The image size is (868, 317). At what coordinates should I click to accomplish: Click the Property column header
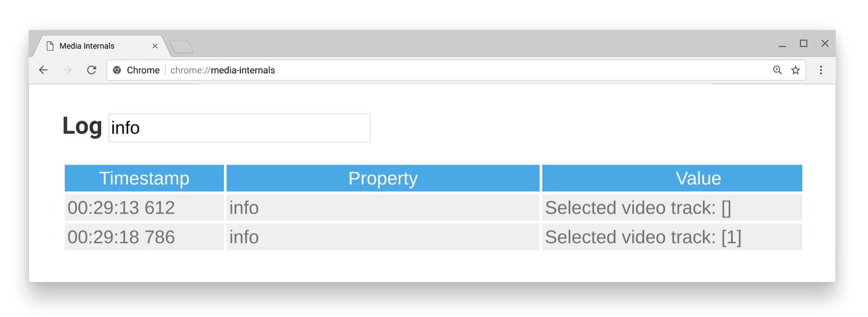click(x=382, y=178)
